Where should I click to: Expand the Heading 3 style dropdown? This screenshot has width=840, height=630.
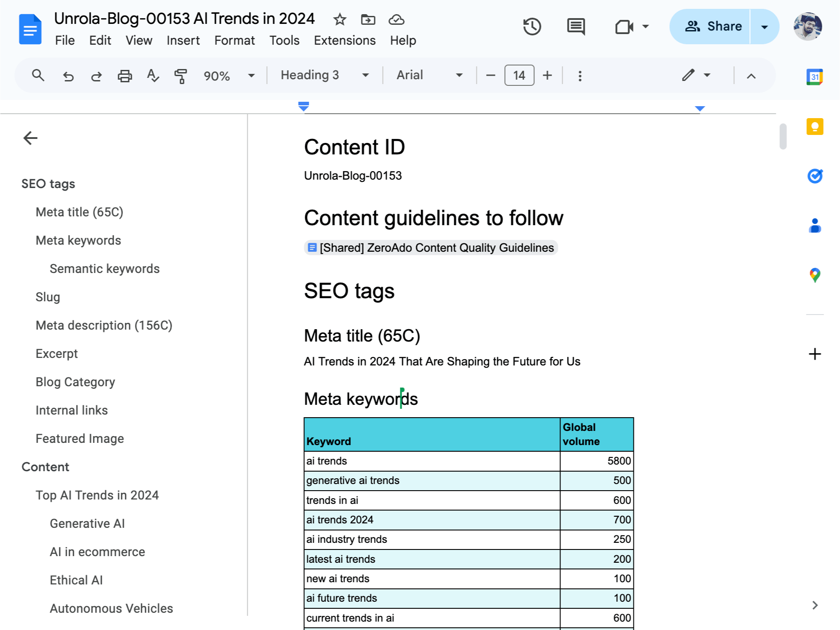tap(324, 75)
